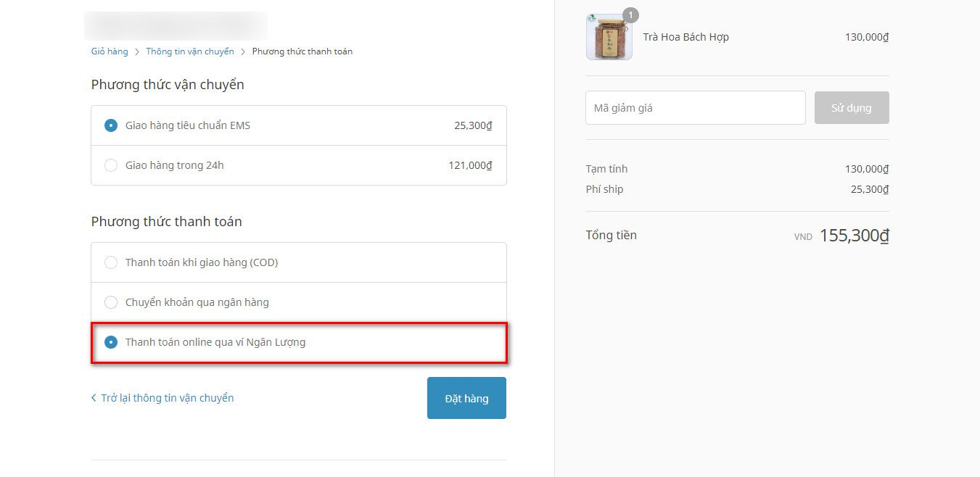980x477 pixels.
Task: Click the quantity badge on the product image
Action: [630, 14]
